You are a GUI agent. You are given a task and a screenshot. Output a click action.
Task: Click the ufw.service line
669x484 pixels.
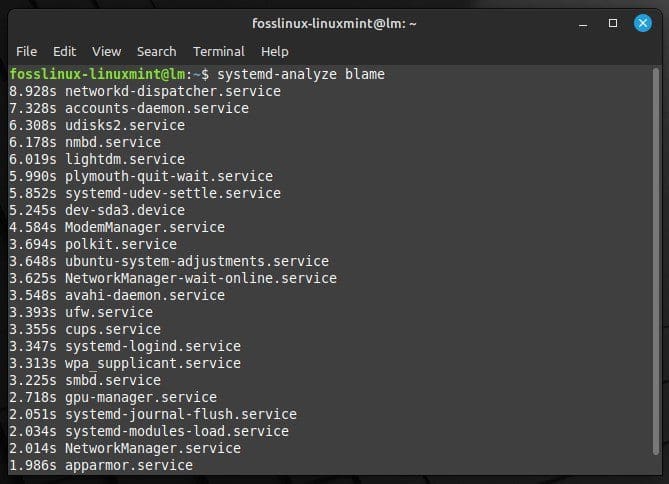pyautogui.click(x=81, y=312)
